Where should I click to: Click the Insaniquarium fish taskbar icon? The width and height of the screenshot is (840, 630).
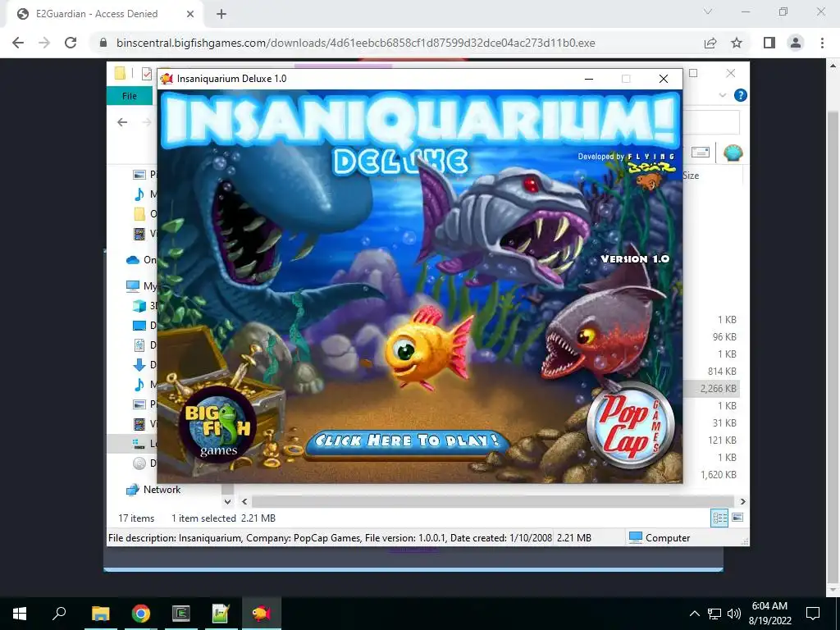pos(261,614)
